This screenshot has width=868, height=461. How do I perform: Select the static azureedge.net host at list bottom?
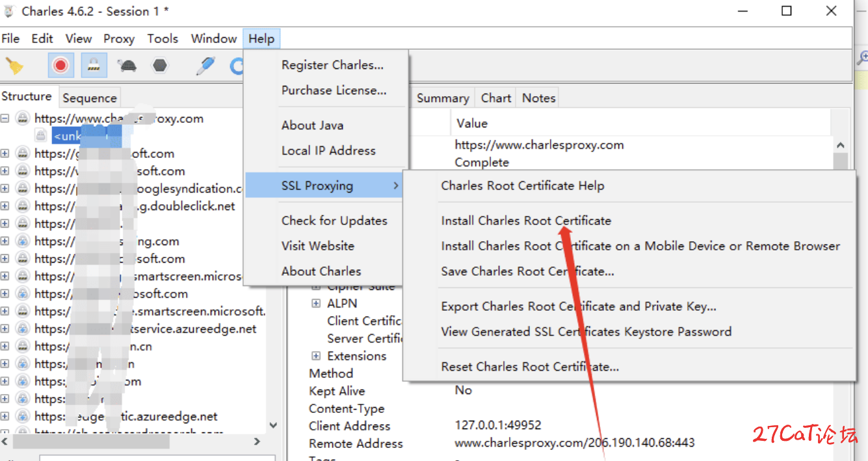point(125,417)
